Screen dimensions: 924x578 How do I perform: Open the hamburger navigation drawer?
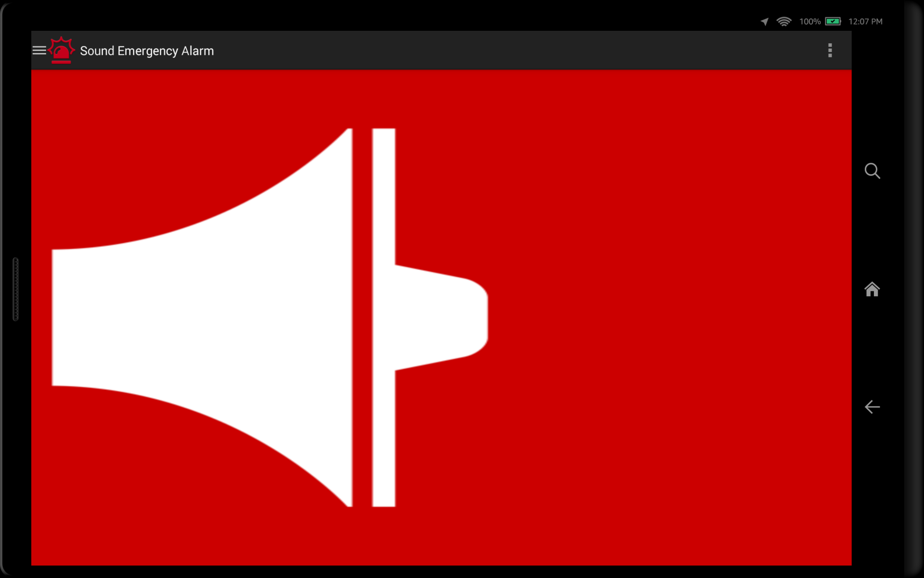[x=39, y=51]
